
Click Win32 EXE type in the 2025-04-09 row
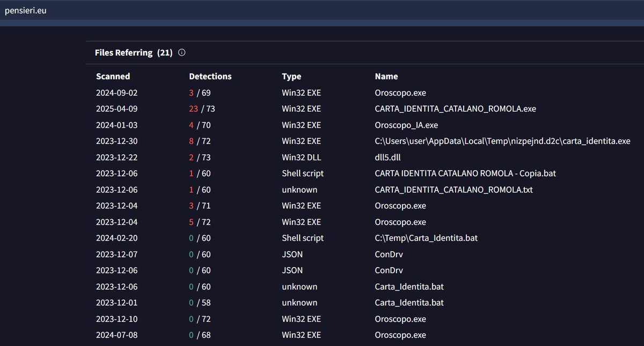tap(301, 109)
